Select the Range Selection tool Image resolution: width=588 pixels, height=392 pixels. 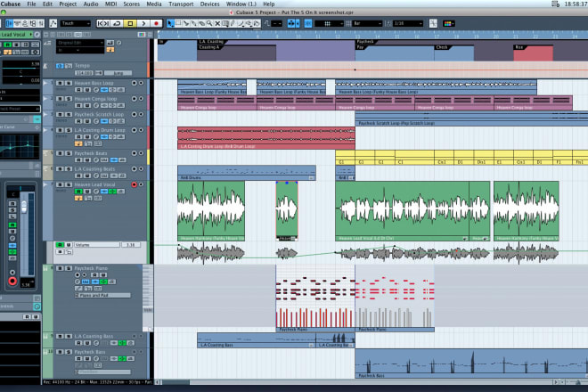(x=178, y=24)
